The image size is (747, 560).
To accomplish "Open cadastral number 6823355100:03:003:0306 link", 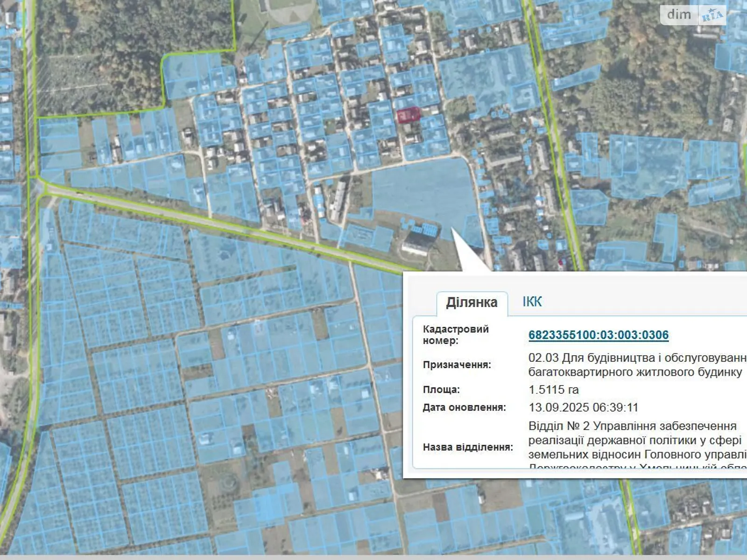I will [x=598, y=335].
